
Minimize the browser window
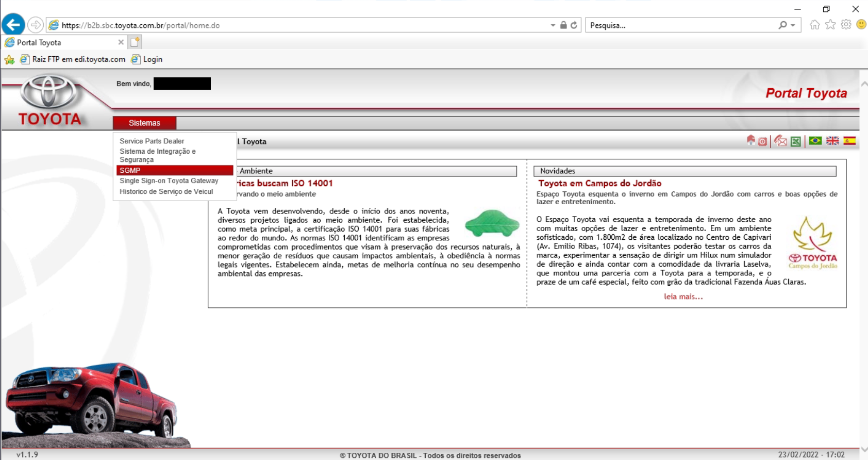797,9
